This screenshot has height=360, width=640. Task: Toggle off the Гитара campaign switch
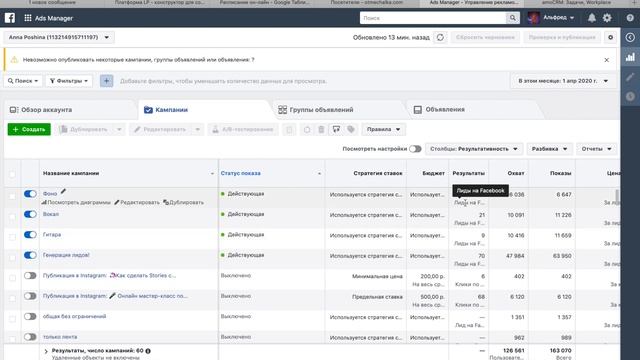click(30, 235)
